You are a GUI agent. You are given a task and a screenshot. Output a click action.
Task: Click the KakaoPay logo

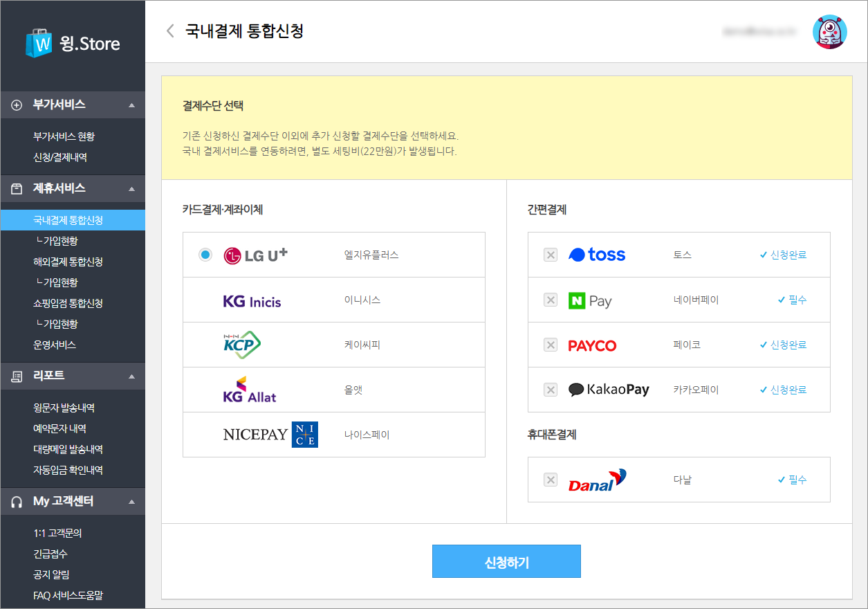(x=609, y=390)
